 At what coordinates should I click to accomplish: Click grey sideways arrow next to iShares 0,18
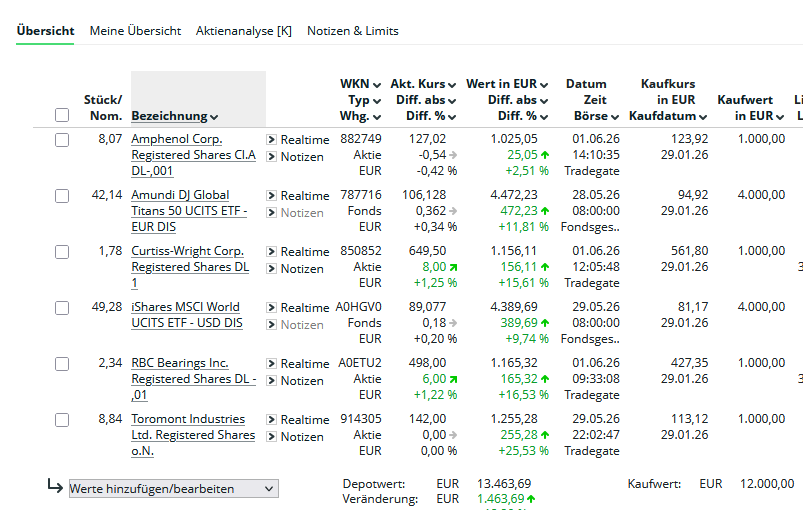(x=453, y=323)
